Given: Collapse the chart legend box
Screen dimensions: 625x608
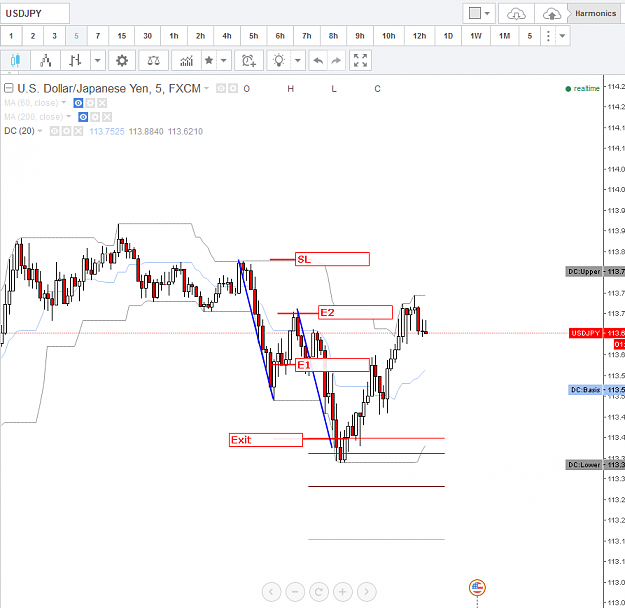Looking at the screenshot, I should (8, 88).
